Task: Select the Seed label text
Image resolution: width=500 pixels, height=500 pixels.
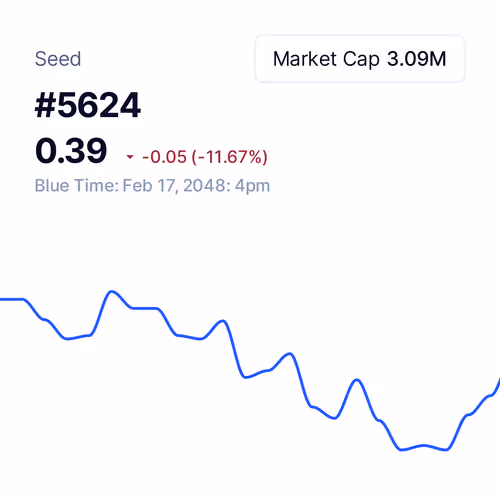Action: tap(58, 59)
